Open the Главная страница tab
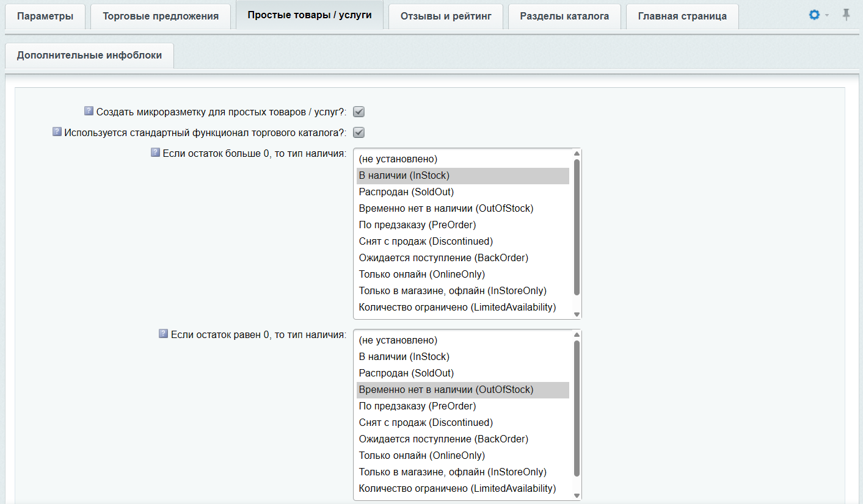The width and height of the screenshot is (863, 504). click(682, 16)
